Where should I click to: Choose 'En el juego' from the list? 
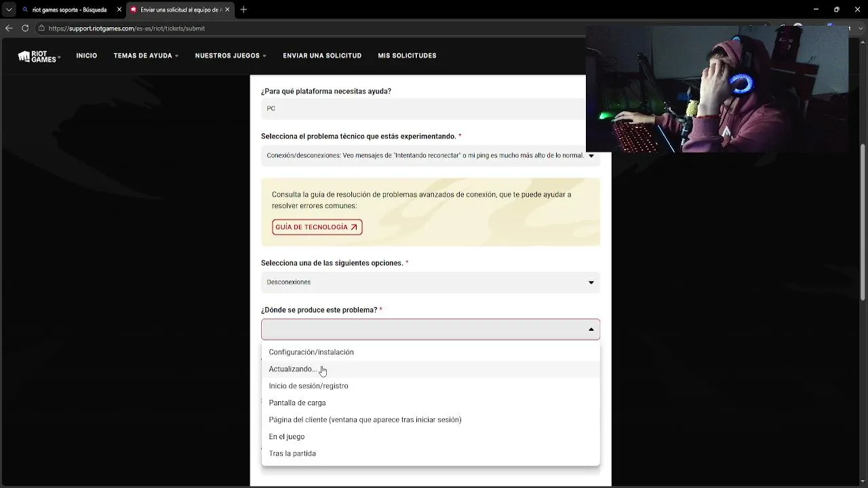pos(431,436)
